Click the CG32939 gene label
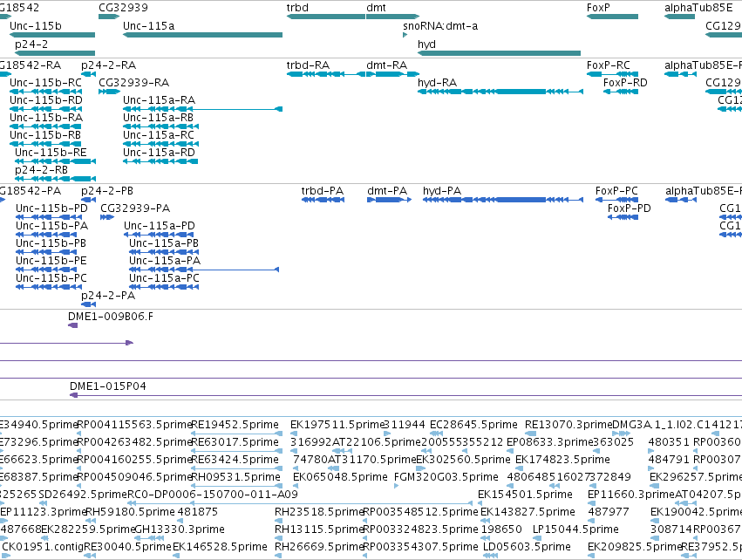The image size is (742, 560). pyautogui.click(x=123, y=8)
